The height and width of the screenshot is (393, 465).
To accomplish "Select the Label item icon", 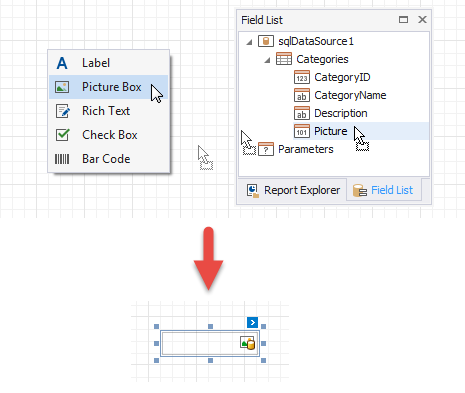I will point(62,63).
